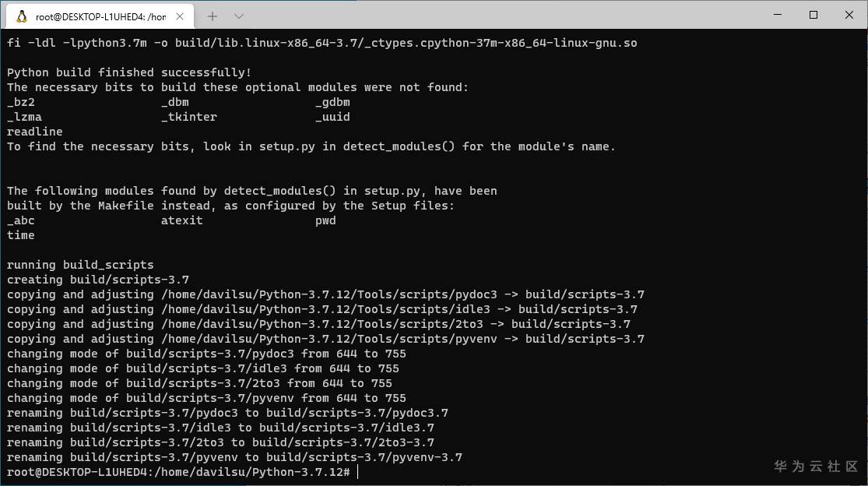Click the readline module name
Image resolution: width=868 pixels, height=486 pixels.
pyautogui.click(x=35, y=132)
